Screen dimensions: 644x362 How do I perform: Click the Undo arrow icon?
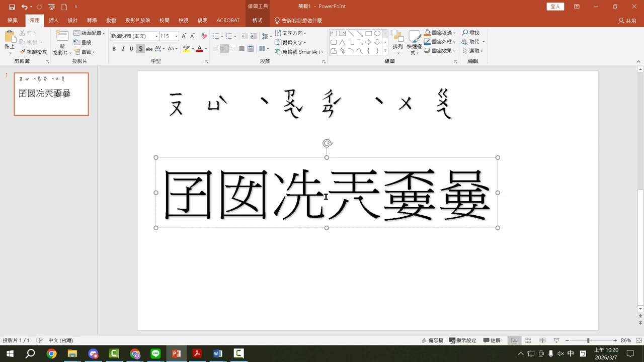[x=24, y=7]
